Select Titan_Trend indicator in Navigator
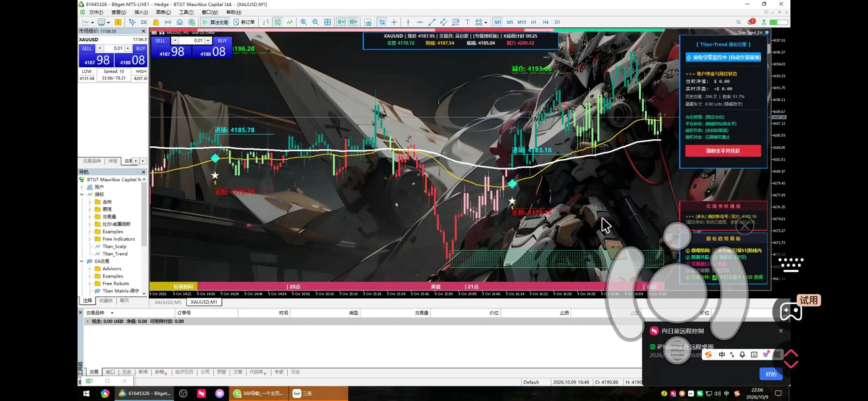 pos(115,254)
